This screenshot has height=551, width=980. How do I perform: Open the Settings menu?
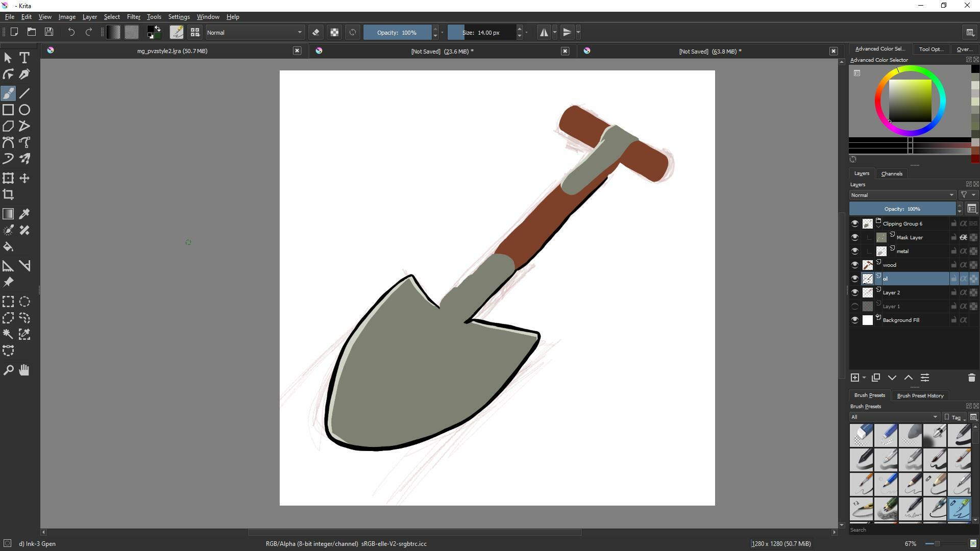click(179, 17)
